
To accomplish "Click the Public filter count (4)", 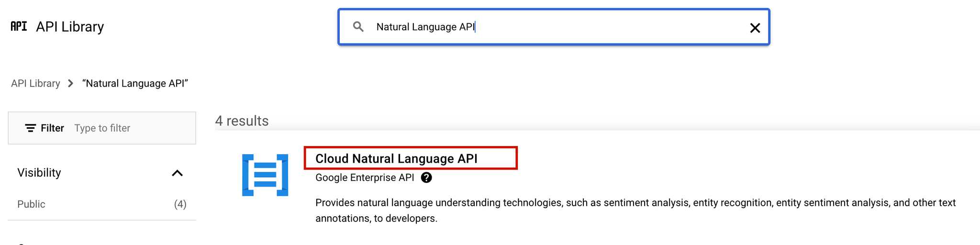I will [180, 204].
